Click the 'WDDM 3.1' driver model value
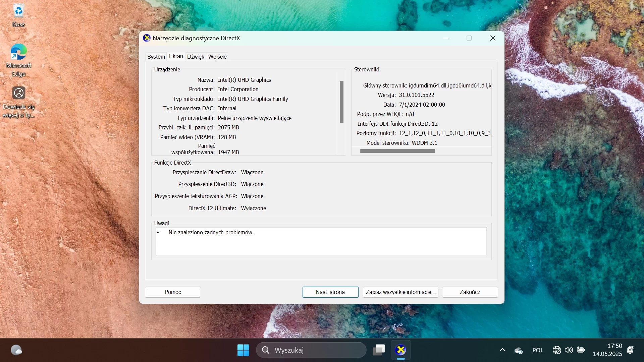The image size is (644, 362). pos(424,143)
